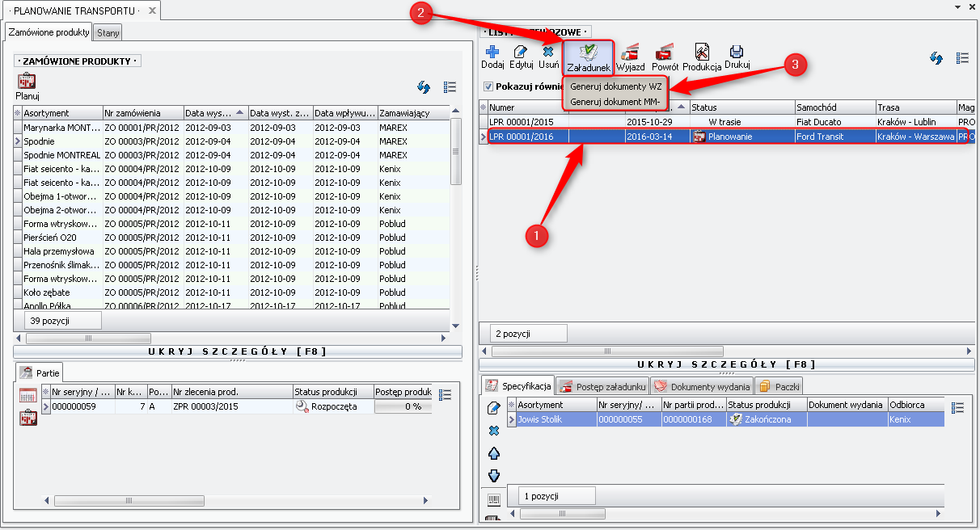Open the Postęp załadunku tab
The height and width of the screenshot is (530, 980).
(602, 387)
